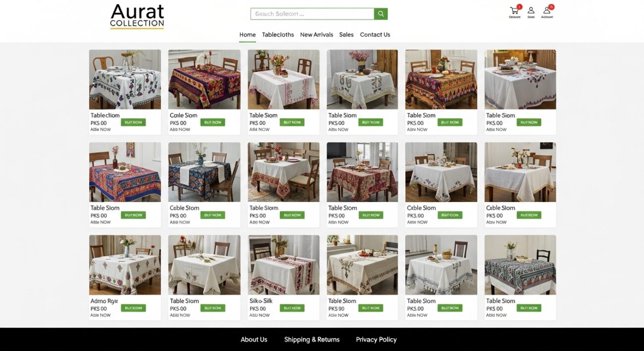
Task: Open the Sales menu item
Action: coord(346,35)
